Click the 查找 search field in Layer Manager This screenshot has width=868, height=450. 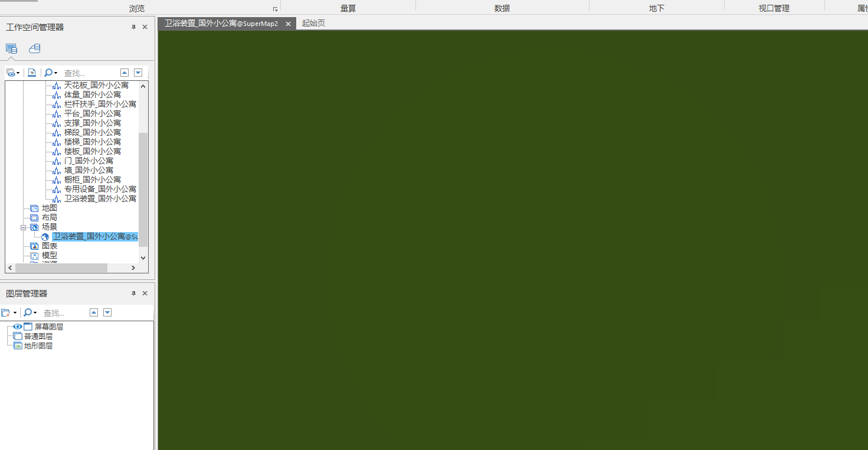[64, 313]
